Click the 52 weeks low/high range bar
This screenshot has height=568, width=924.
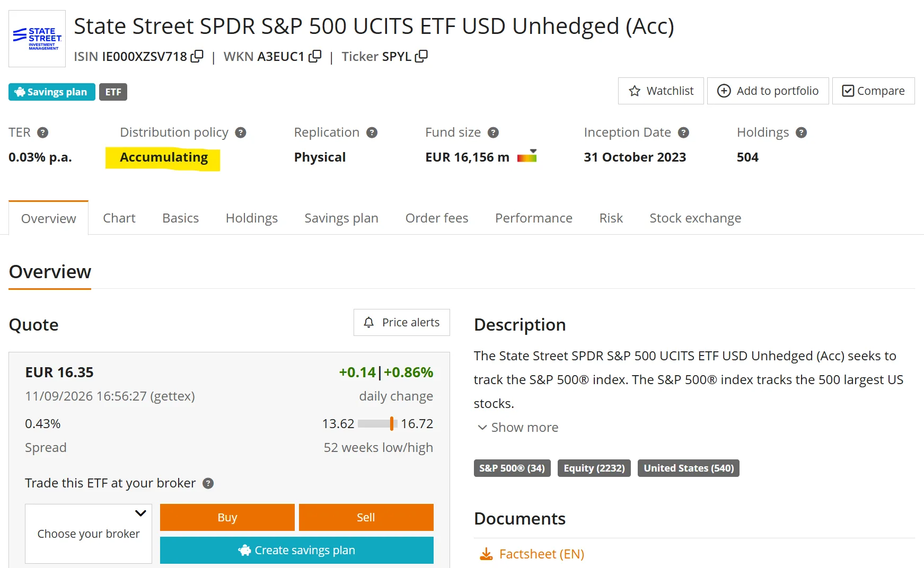[377, 423]
